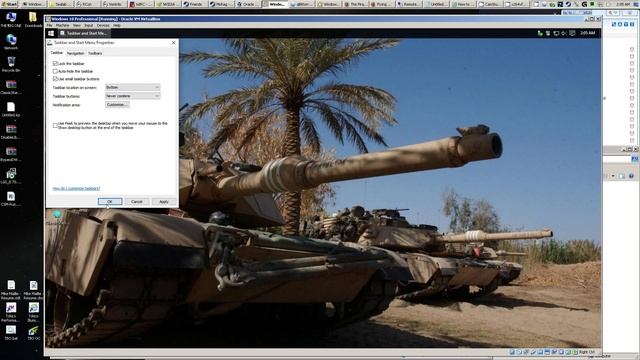Select the Taskbar tab
Screen dimensions: 640x360
click(57, 53)
